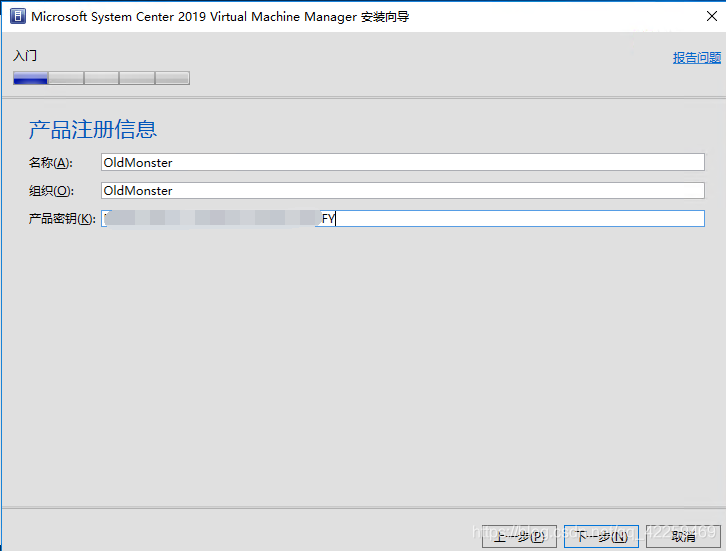Screen dimensions: 726x551
Task: Click the VMM setup wizard title bar icon
Action: pos(18,17)
